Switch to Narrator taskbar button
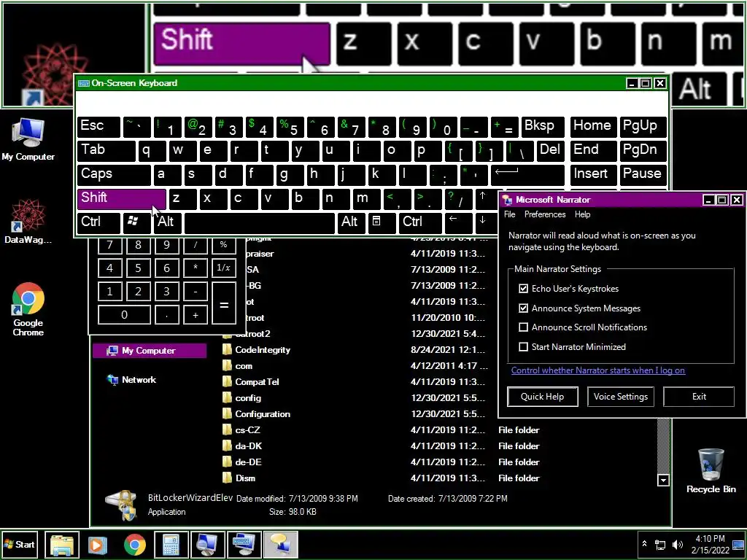This screenshot has width=747, height=560. click(281, 544)
